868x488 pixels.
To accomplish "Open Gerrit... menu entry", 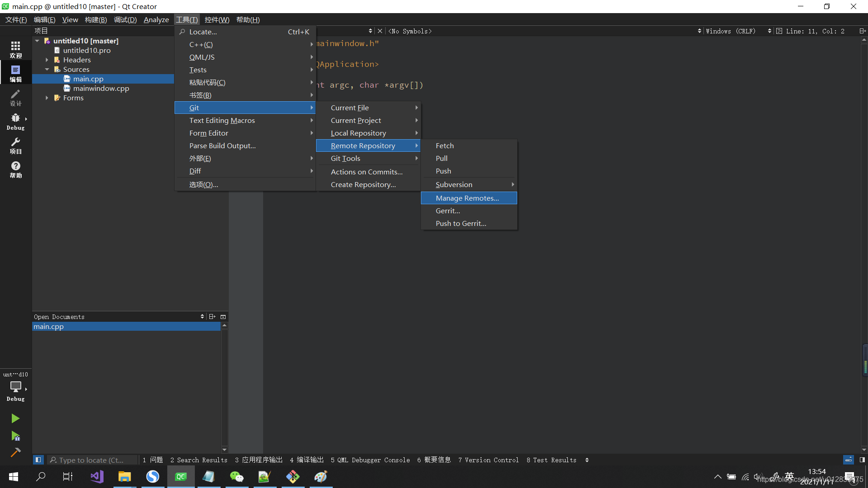I will (469, 211).
